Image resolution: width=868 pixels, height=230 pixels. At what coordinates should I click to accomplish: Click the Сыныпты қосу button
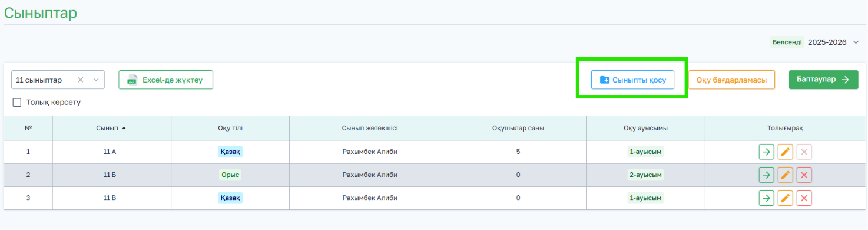(632, 80)
